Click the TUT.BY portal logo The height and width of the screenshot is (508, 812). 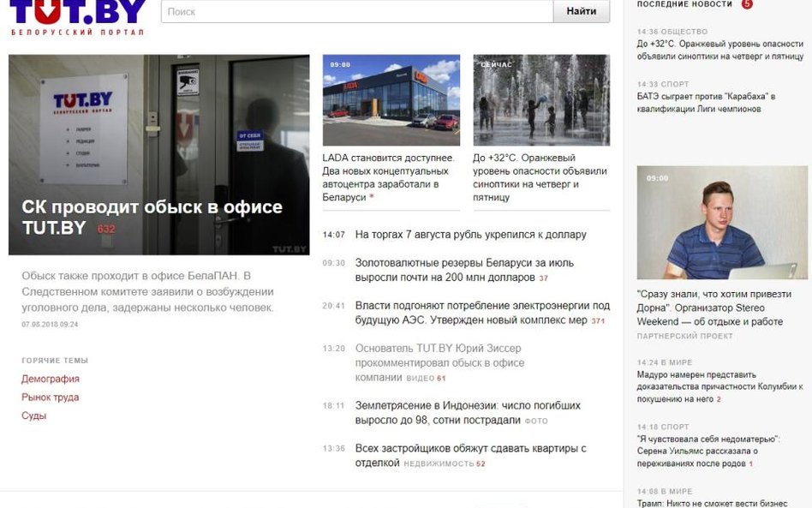click(78, 17)
